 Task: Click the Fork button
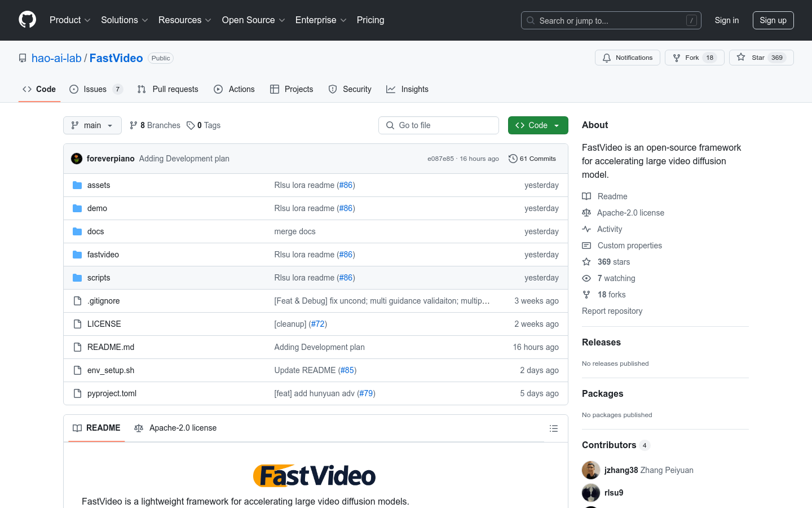695,58
